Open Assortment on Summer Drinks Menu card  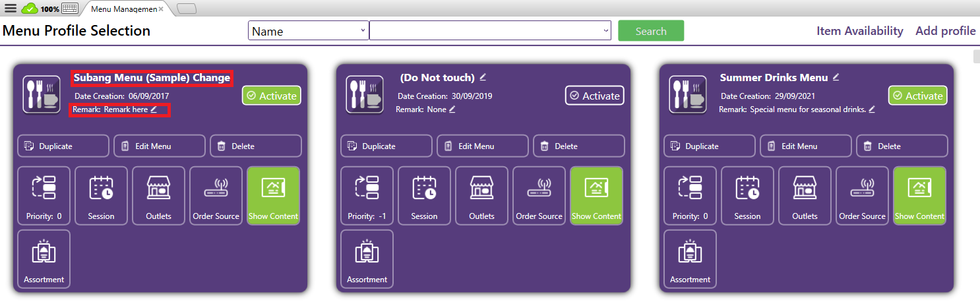(x=690, y=258)
